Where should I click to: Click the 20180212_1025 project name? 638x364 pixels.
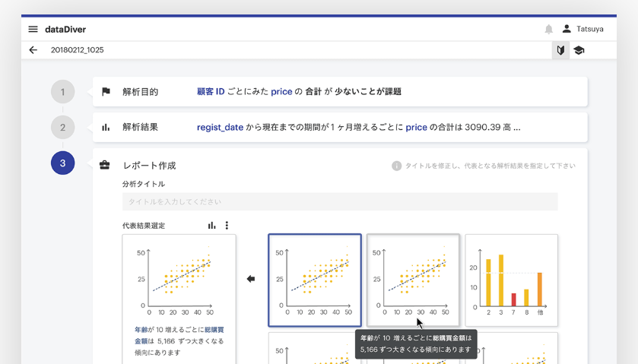pyautogui.click(x=78, y=50)
